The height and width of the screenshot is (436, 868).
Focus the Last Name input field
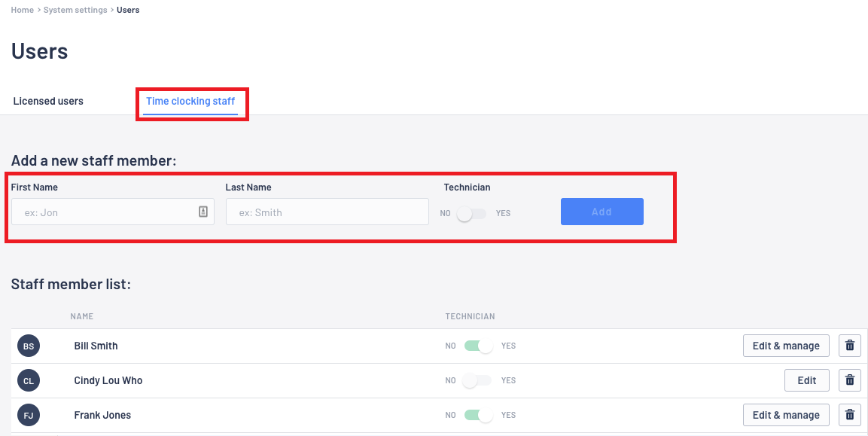pyautogui.click(x=327, y=212)
